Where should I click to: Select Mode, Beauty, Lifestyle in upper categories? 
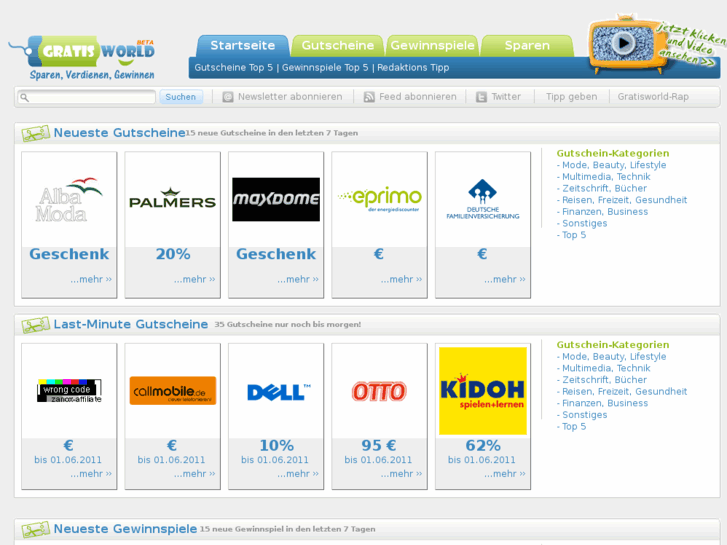614,165
